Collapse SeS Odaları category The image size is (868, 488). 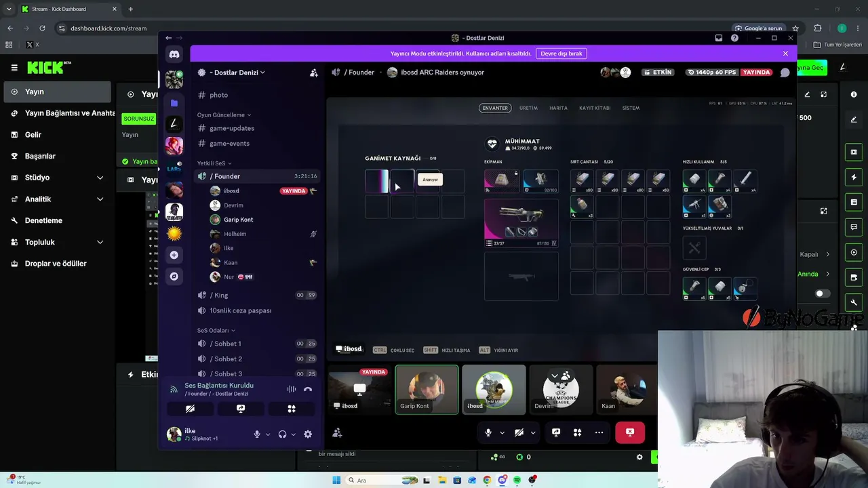[x=216, y=331]
